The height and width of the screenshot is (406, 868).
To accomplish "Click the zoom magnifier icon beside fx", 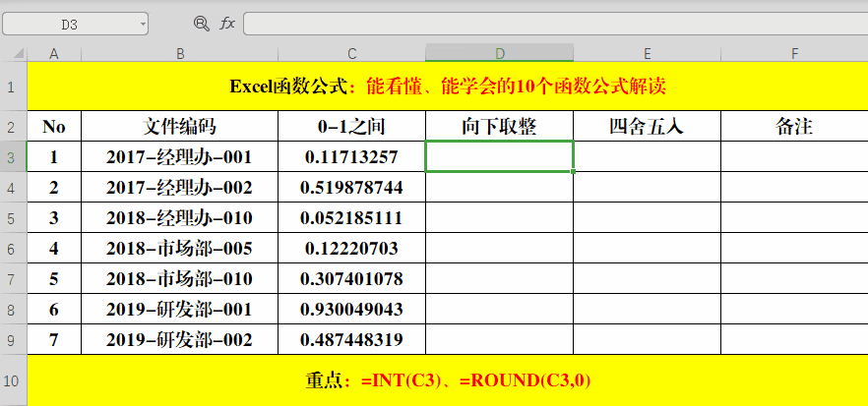I will [x=201, y=24].
